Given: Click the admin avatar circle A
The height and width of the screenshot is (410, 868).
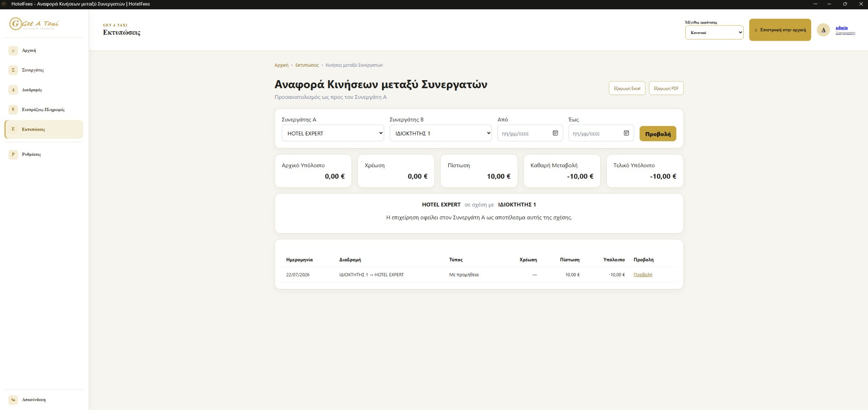Looking at the screenshot, I should coord(823,30).
